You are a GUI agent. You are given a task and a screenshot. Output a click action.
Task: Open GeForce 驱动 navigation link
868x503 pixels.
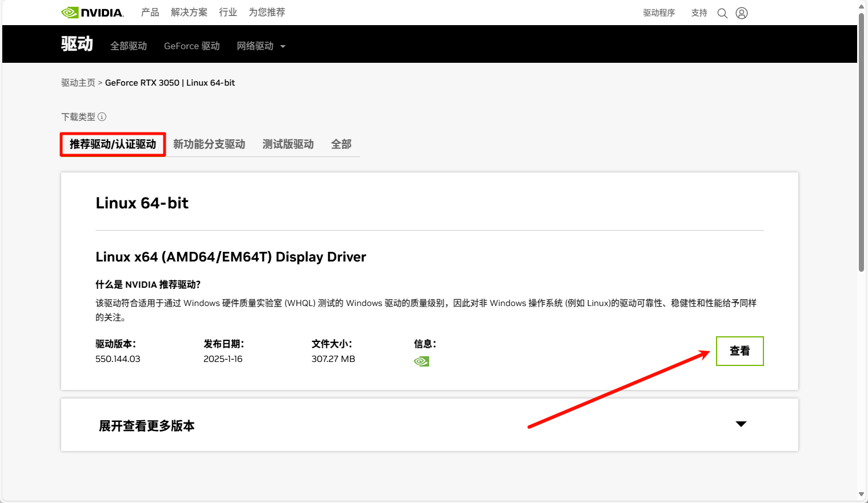(191, 46)
